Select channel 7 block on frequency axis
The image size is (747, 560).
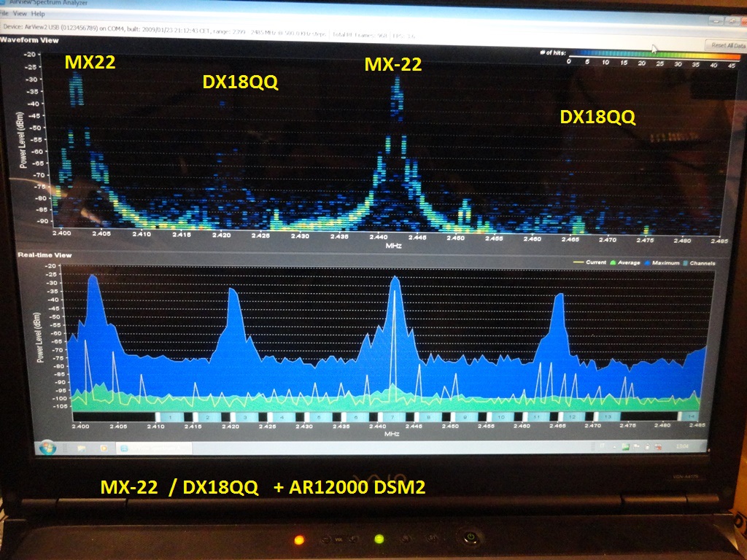pyautogui.click(x=392, y=416)
